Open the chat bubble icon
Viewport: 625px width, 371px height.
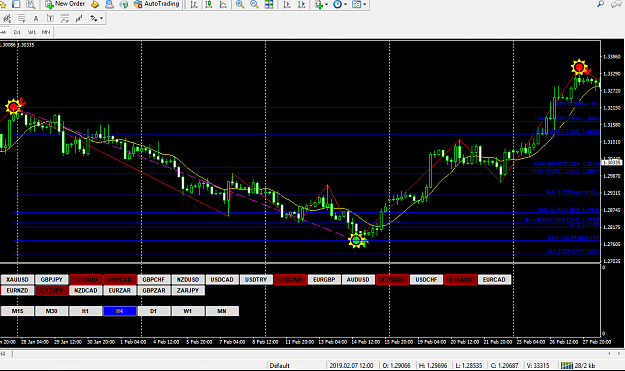pos(616,4)
